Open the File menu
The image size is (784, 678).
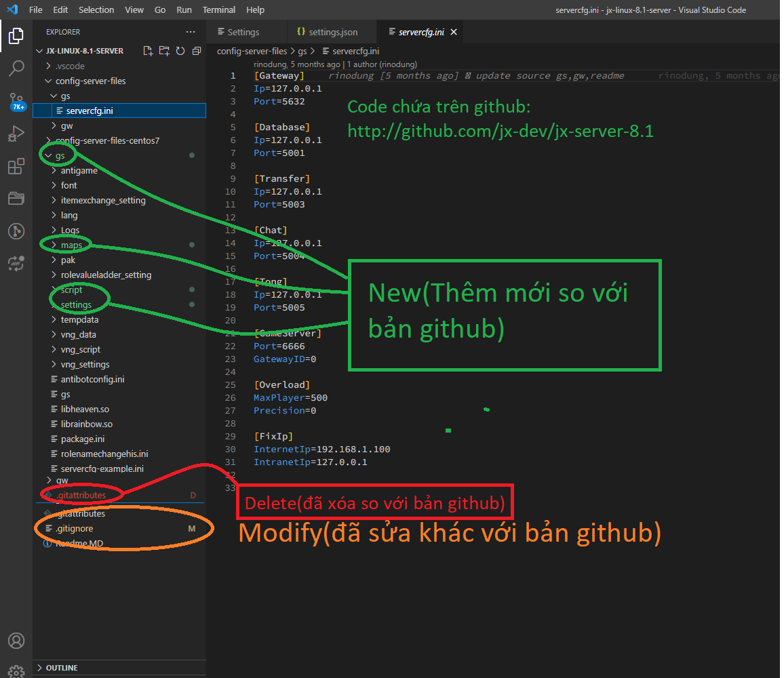click(x=35, y=9)
